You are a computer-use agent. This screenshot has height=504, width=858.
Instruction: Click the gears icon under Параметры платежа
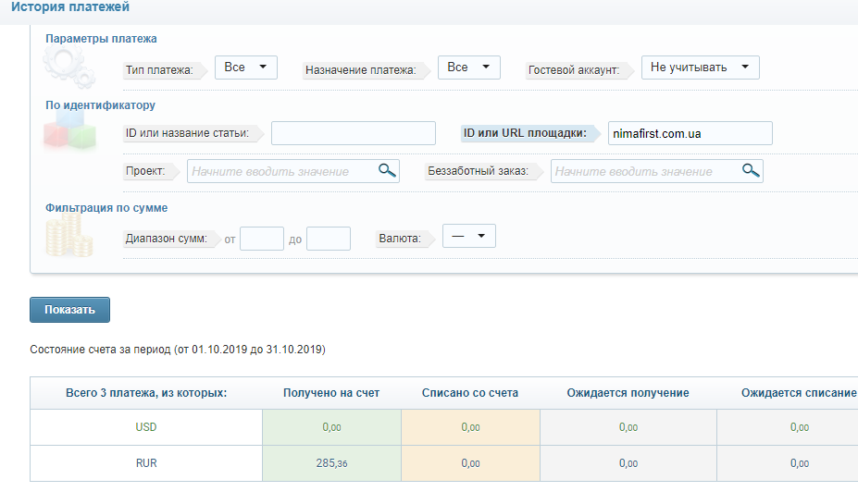coord(69,68)
